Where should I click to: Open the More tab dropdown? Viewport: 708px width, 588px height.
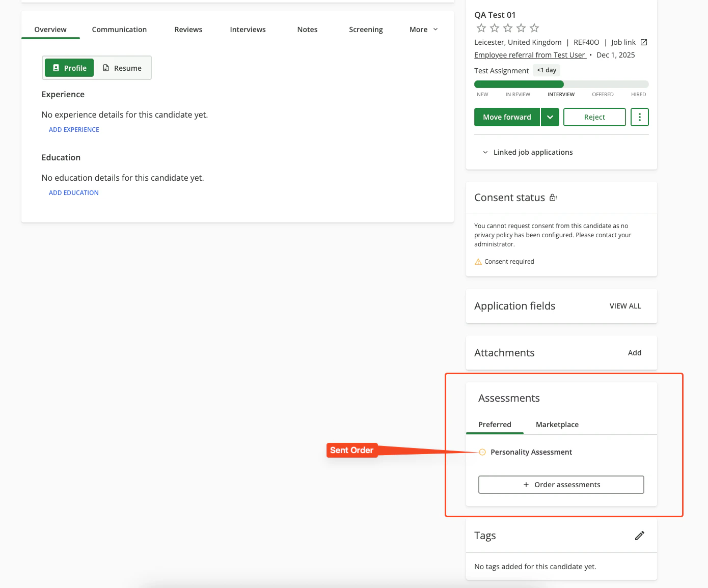(x=424, y=30)
